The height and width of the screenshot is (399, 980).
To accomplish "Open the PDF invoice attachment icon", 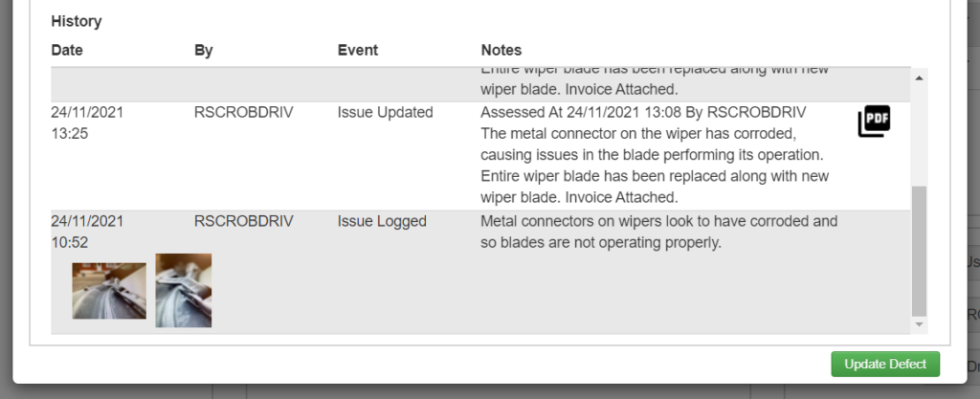I will (874, 122).
